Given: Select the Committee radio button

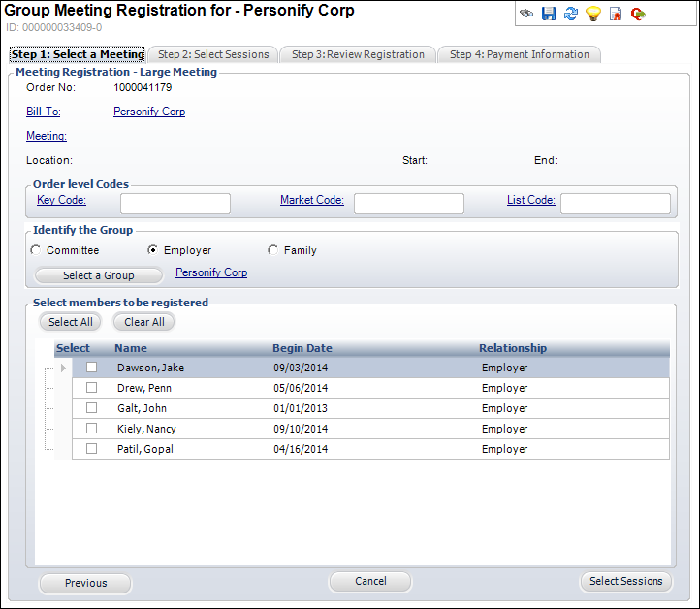Looking at the screenshot, I should click(35, 250).
